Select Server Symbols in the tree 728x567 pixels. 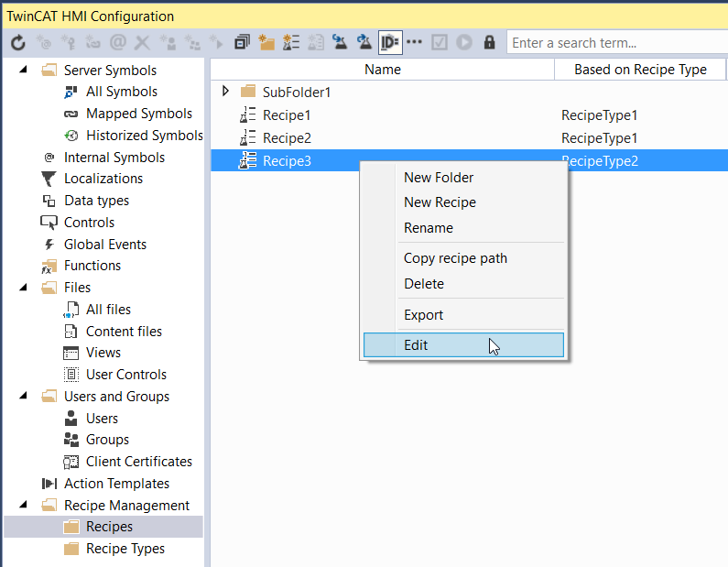110,71
